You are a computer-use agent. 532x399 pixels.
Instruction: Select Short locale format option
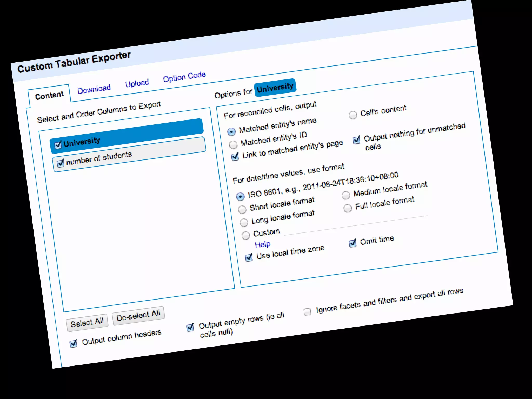point(242,209)
